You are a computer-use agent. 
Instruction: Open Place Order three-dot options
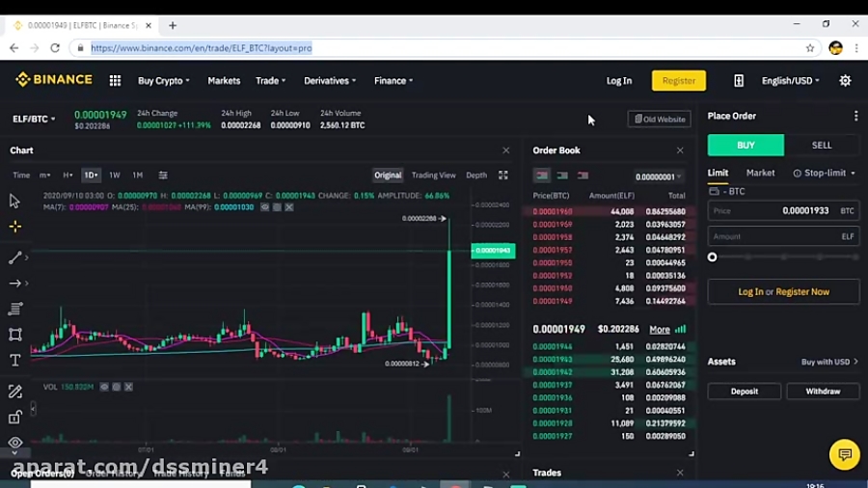855,116
